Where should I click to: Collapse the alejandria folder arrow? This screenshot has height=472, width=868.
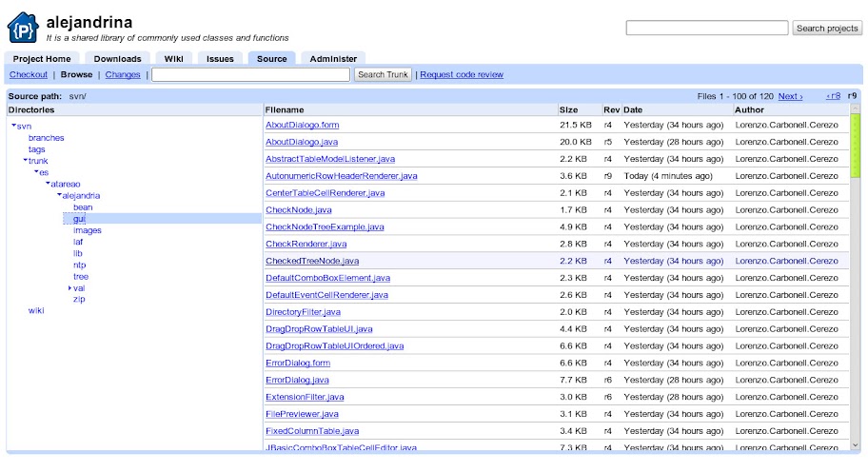coord(59,196)
